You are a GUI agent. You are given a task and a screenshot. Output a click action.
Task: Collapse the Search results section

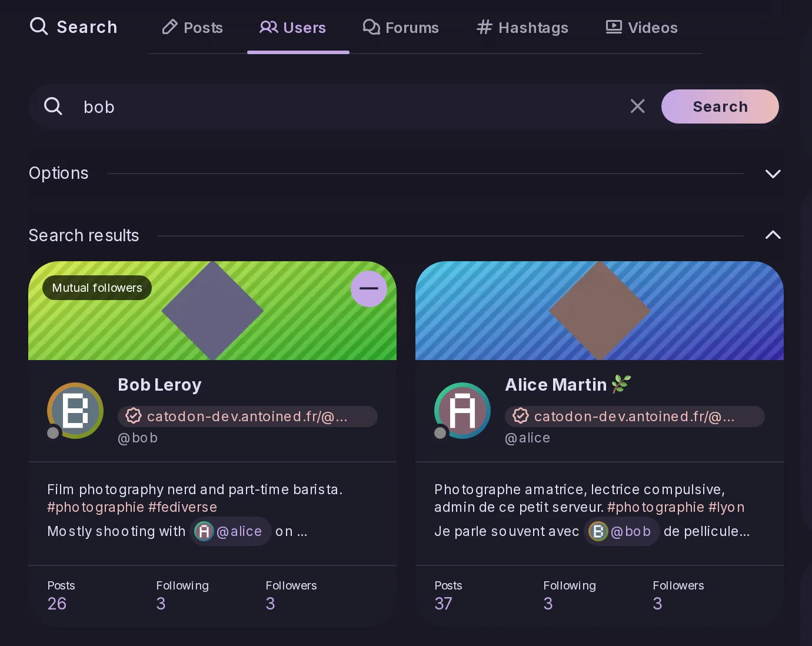773,235
